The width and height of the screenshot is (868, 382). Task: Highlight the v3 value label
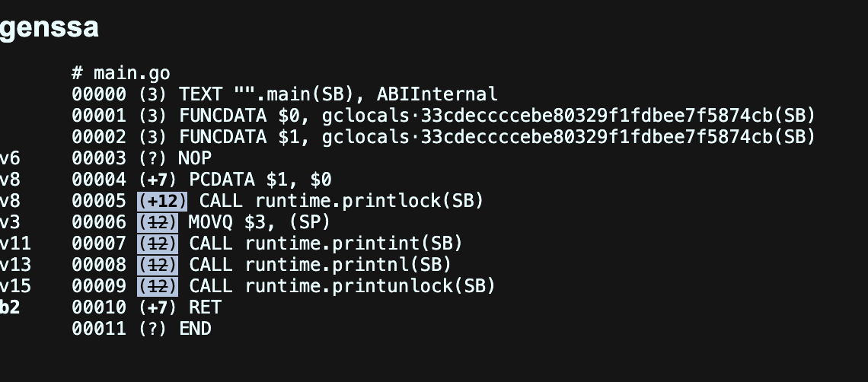pos(10,222)
